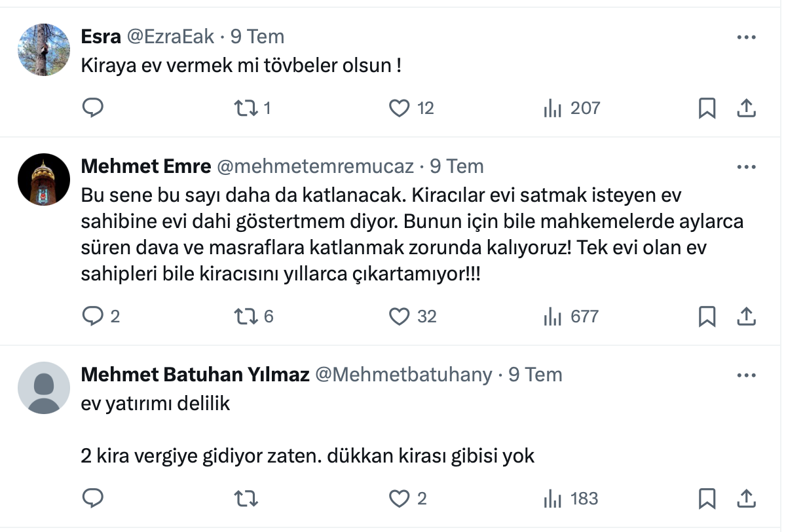Open more options on Esra's tweet
786x532 pixels.
pos(746,37)
